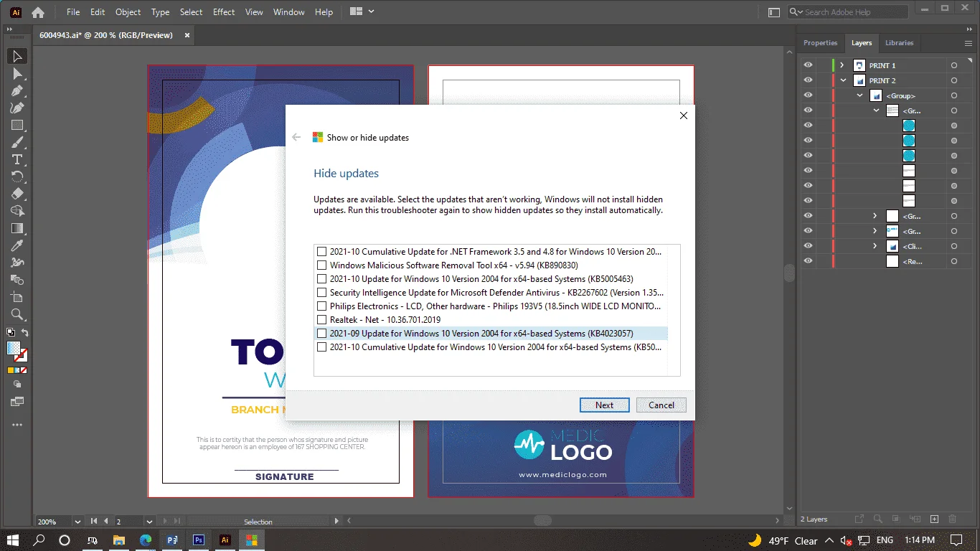Open Windows Start menu

tap(13, 540)
